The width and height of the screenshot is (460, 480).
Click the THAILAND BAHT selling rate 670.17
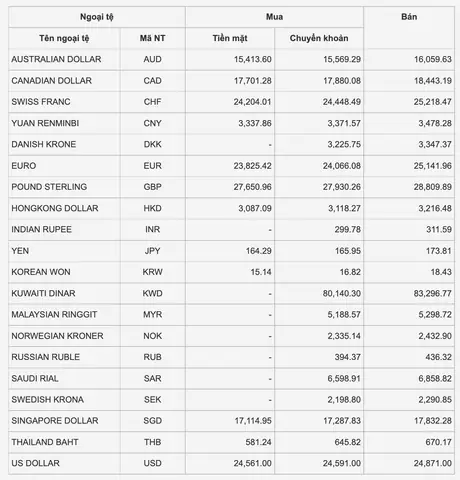439,442
